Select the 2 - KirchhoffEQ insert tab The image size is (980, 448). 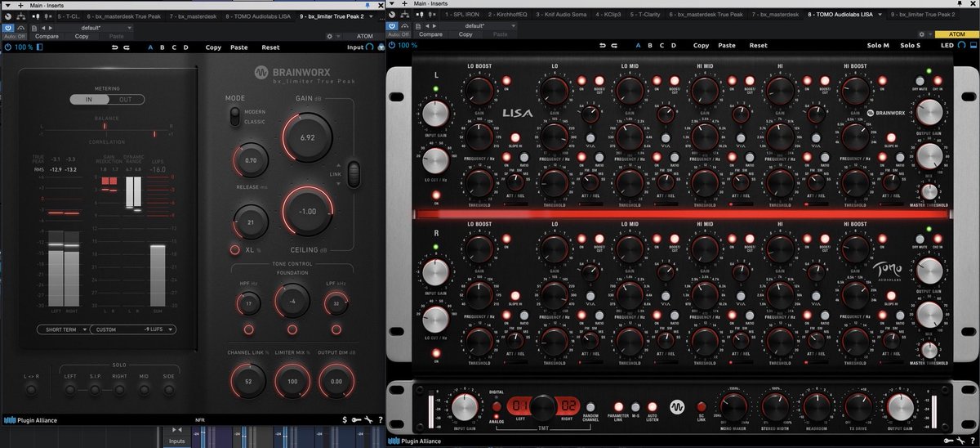[x=507, y=14]
